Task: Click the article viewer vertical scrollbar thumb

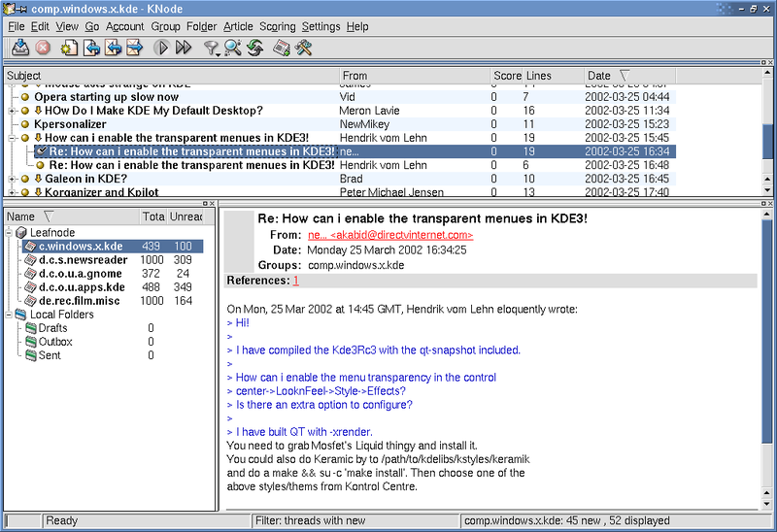Action: click(767, 332)
